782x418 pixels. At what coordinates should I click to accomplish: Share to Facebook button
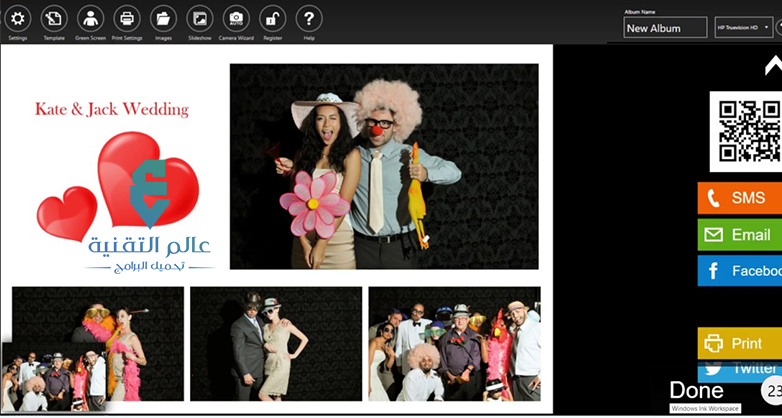(x=740, y=271)
